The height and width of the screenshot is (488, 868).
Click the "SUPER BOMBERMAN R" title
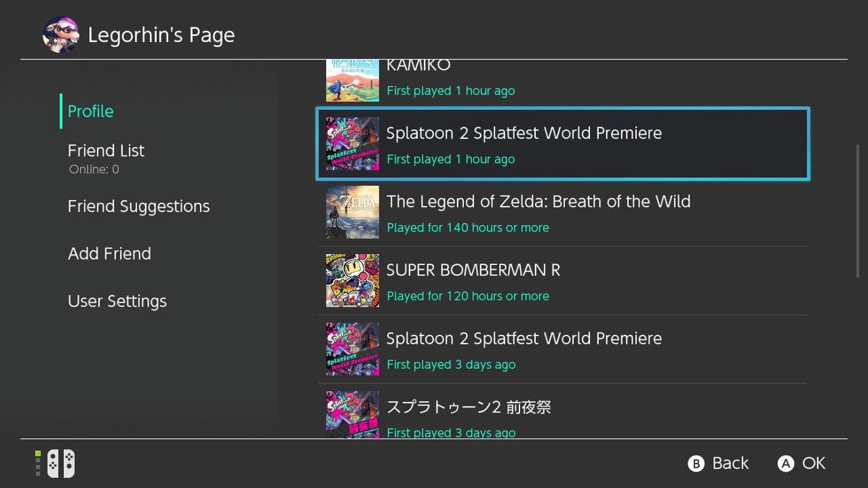click(473, 270)
